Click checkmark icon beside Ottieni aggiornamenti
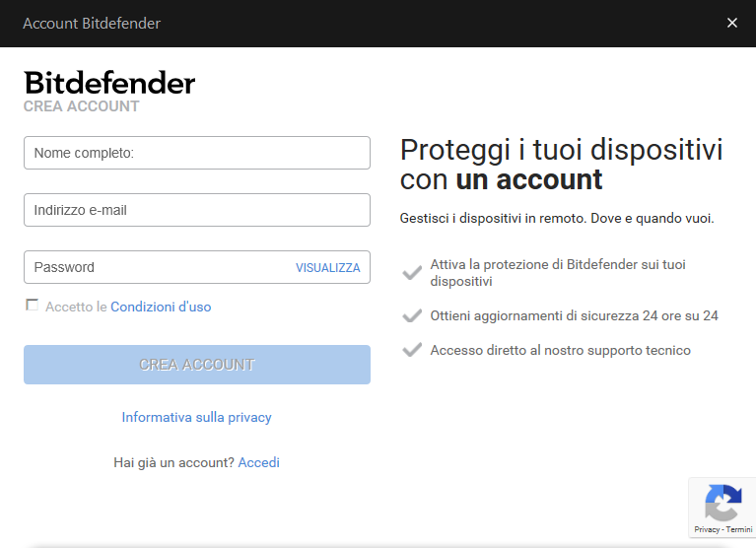This screenshot has width=756, height=548. [413, 316]
